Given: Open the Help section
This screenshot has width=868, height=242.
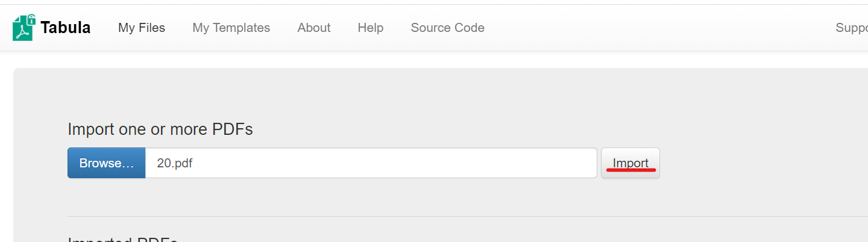Looking at the screenshot, I should tap(371, 28).
